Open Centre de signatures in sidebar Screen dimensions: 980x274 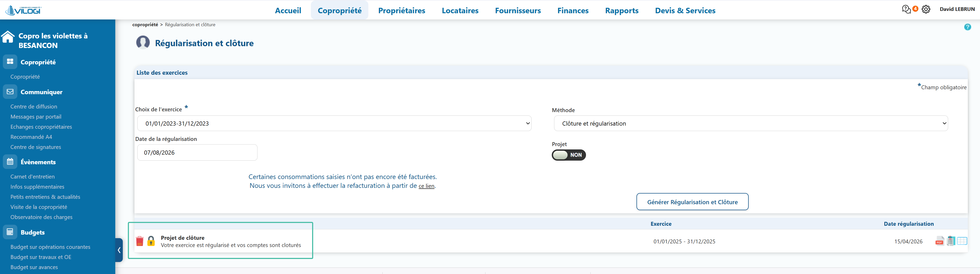(x=36, y=147)
